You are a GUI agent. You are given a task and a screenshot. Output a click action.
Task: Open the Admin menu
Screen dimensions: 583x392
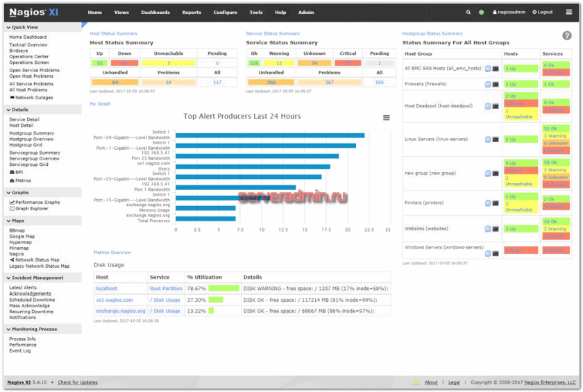[x=306, y=12]
